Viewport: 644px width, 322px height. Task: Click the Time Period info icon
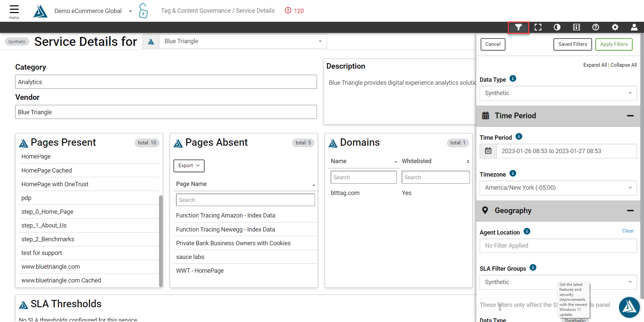[519, 136]
